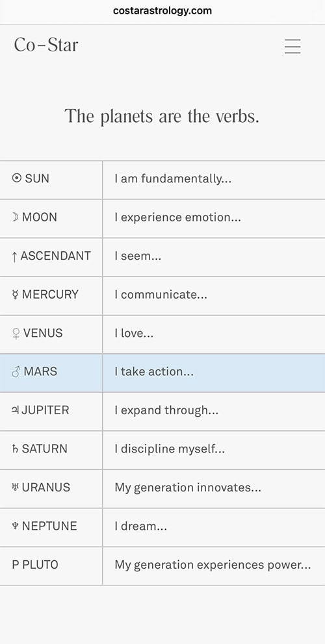Click the crescent Moon symbol
325x644 pixels.
click(15, 217)
